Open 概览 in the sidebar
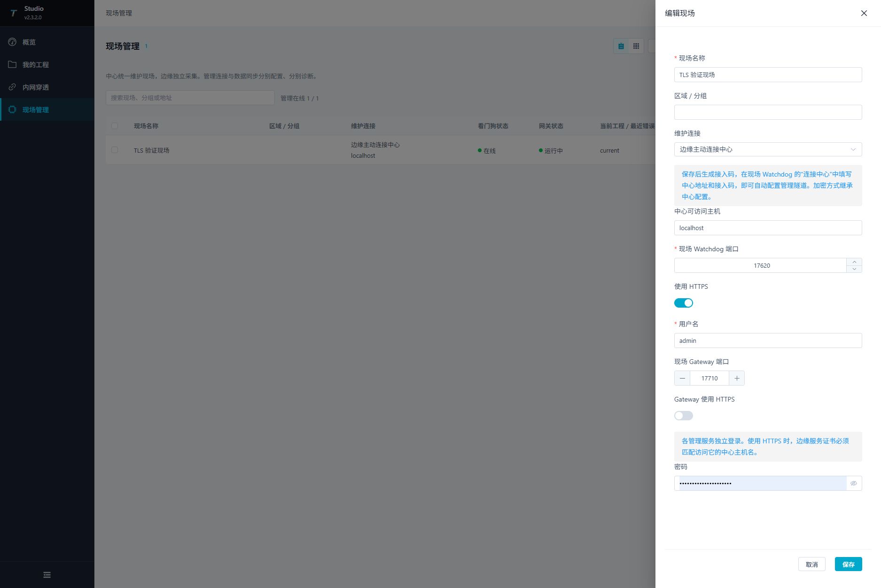The height and width of the screenshot is (588, 881). pyautogui.click(x=47, y=42)
